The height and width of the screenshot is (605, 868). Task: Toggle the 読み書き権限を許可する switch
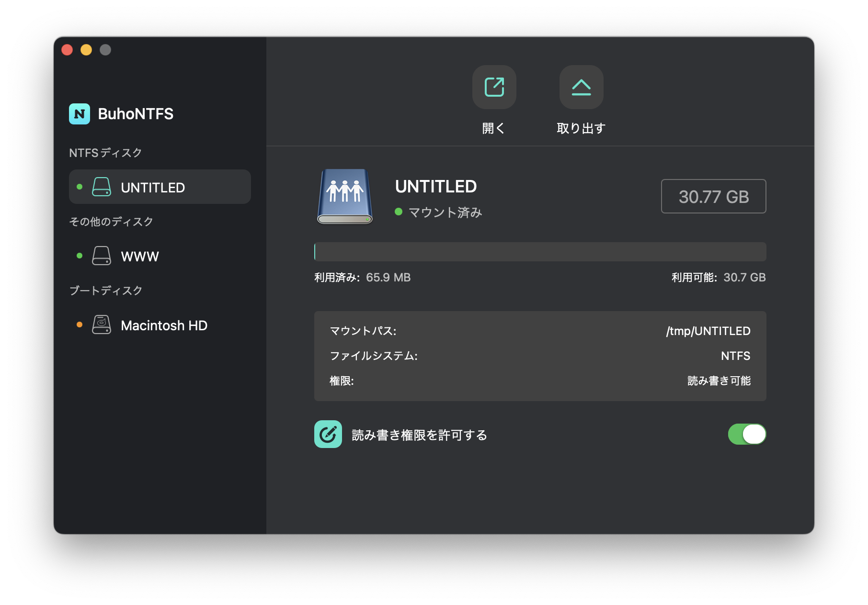pos(747,434)
